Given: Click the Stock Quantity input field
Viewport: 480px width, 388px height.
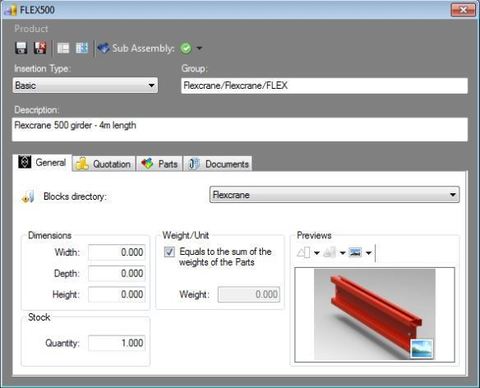Looking at the screenshot, I should tap(117, 343).
